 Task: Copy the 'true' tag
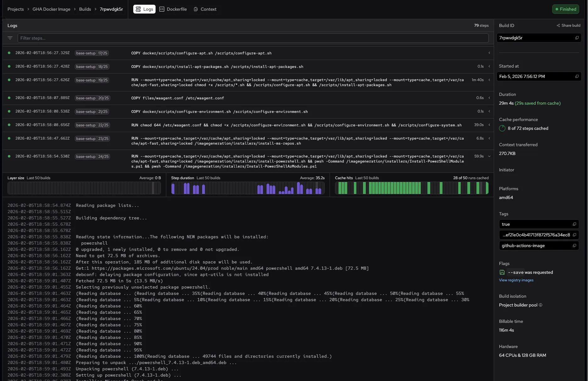pos(574,224)
